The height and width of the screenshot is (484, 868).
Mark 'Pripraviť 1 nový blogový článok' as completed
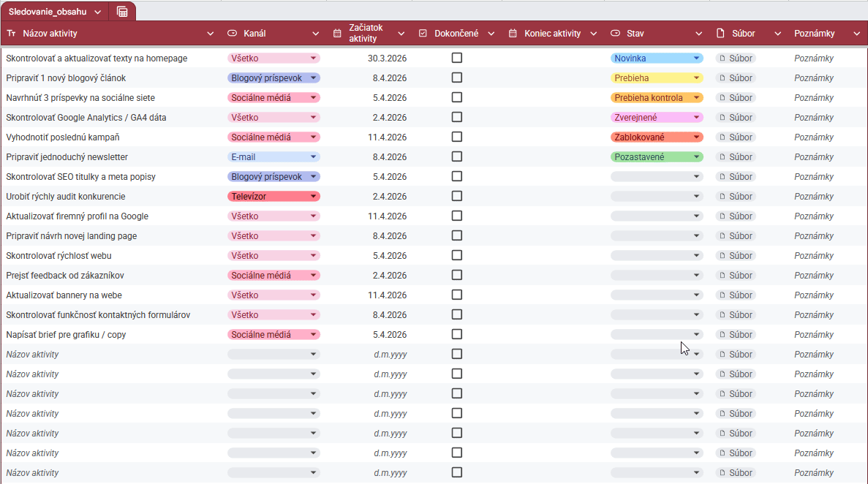click(x=457, y=77)
